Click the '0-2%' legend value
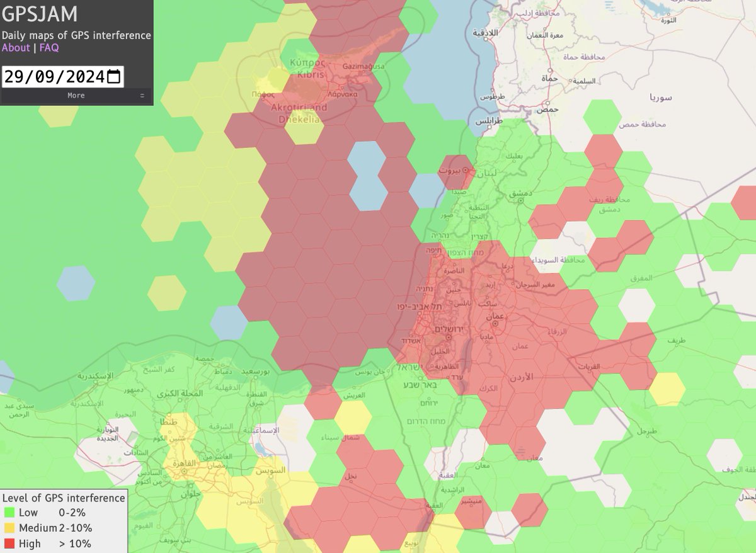756x553 pixels. (x=72, y=513)
